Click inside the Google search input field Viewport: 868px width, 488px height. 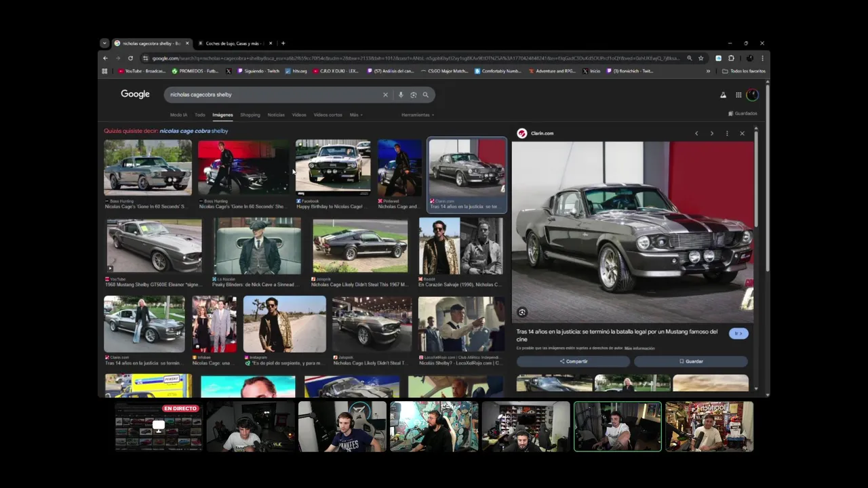coord(275,95)
